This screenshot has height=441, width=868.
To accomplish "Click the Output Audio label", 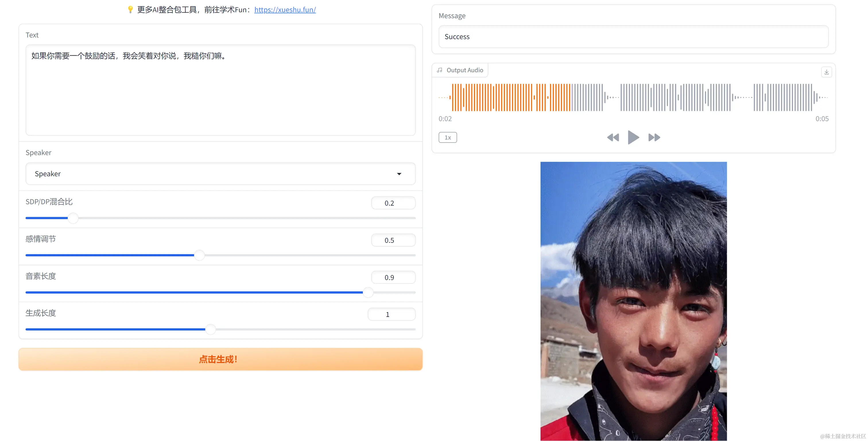I will (x=465, y=70).
